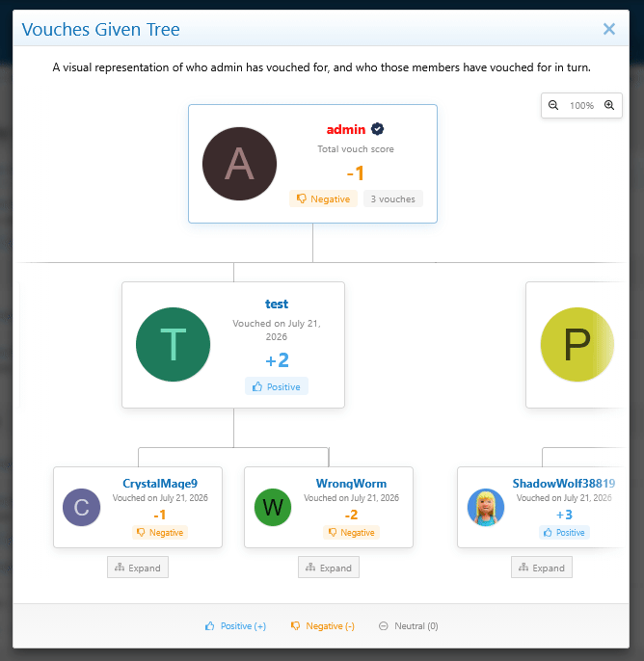The height and width of the screenshot is (661, 644).
Task: Click the yellow P avatar
Action: pyautogui.click(x=577, y=344)
